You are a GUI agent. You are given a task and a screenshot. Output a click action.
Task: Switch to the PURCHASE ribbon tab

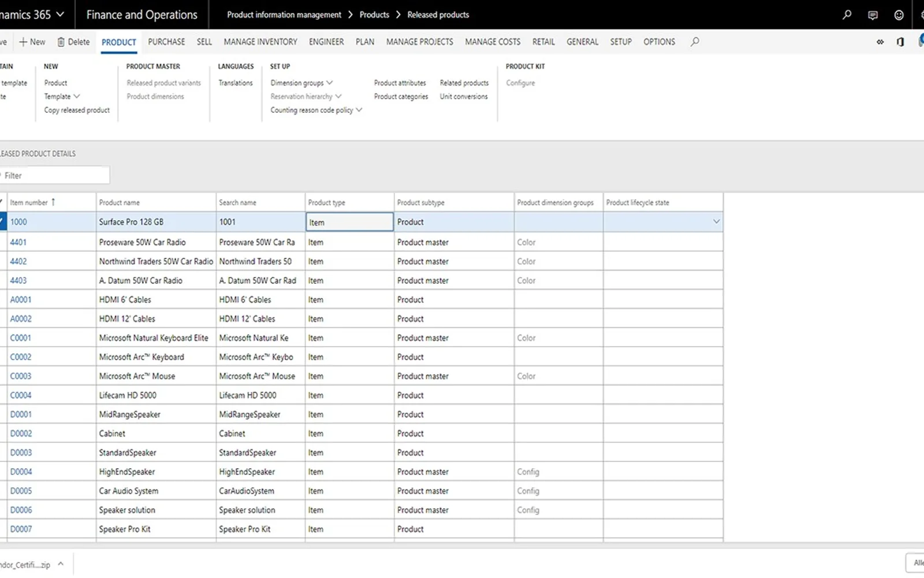[166, 42]
